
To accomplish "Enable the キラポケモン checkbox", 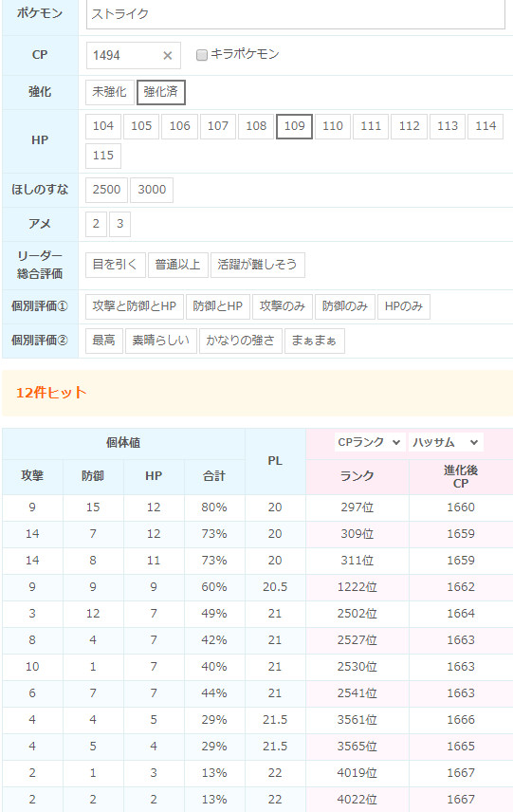I will pyautogui.click(x=202, y=54).
